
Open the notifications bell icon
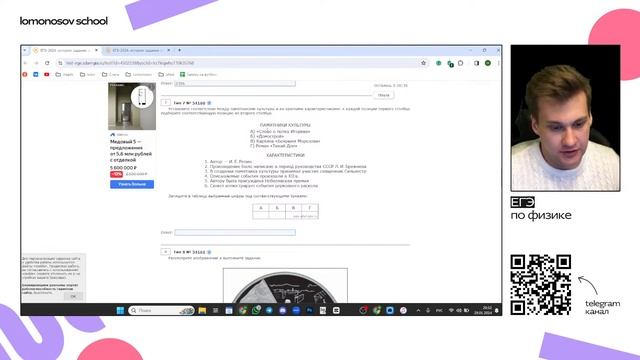(497, 311)
